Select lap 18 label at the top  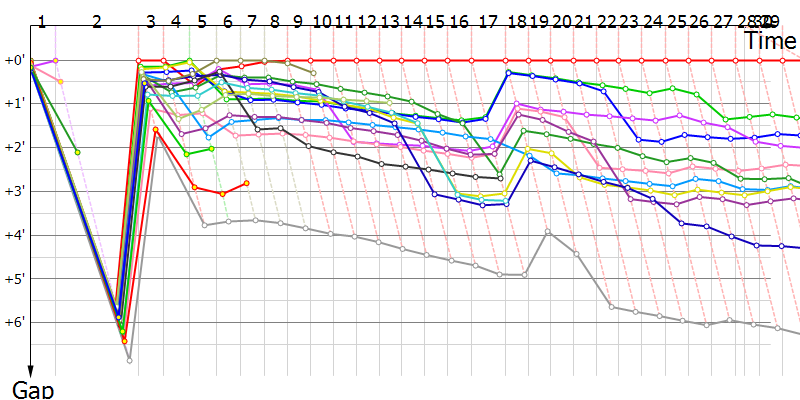tap(516, 21)
